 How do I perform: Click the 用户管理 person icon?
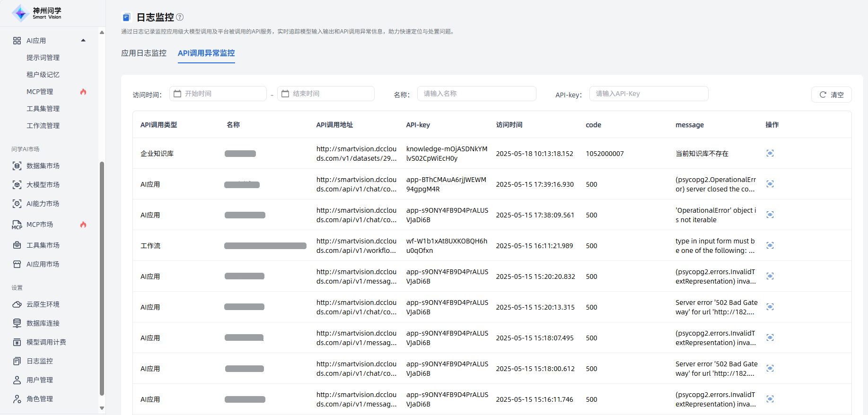coord(17,380)
